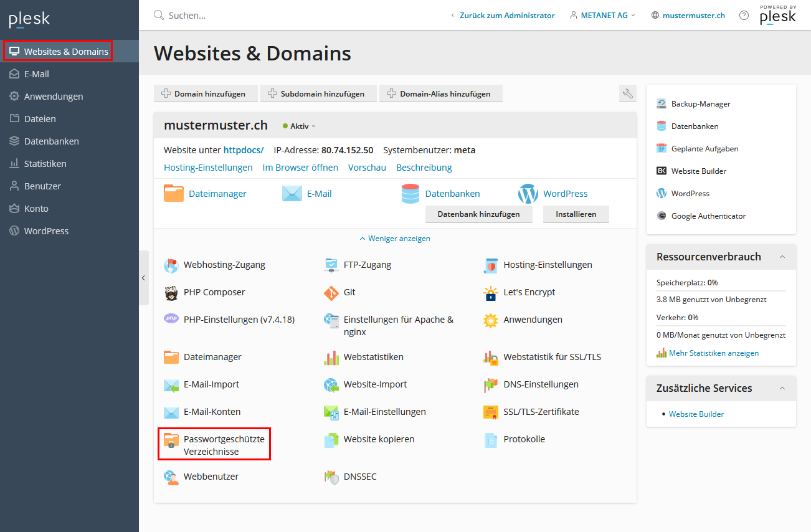Click the Google Authenticator icon

(x=662, y=216)
